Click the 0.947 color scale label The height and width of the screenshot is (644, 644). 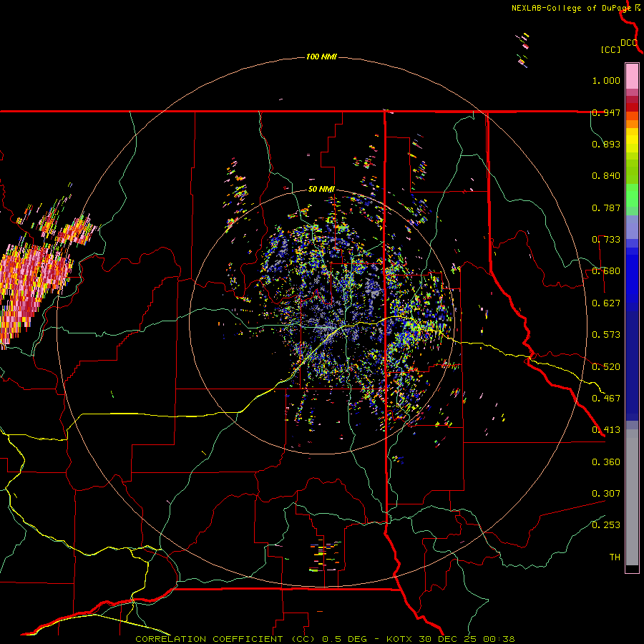click(x=606, y=112)
